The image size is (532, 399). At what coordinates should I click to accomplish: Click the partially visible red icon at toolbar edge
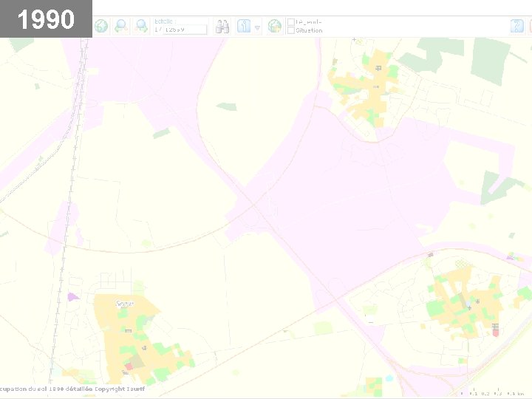click(x=530, y=26)
